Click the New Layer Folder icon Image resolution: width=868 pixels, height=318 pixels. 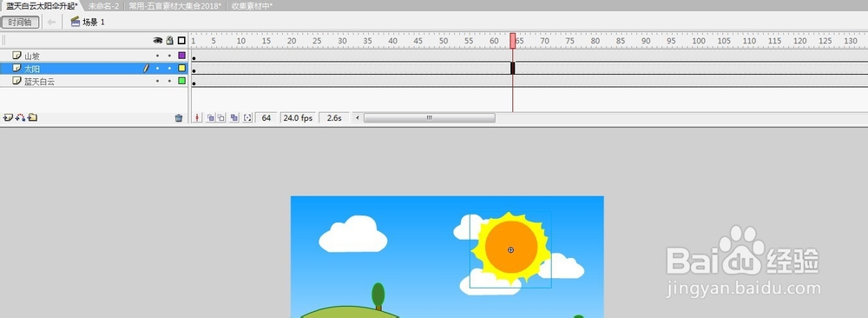[x=33, y=117]
